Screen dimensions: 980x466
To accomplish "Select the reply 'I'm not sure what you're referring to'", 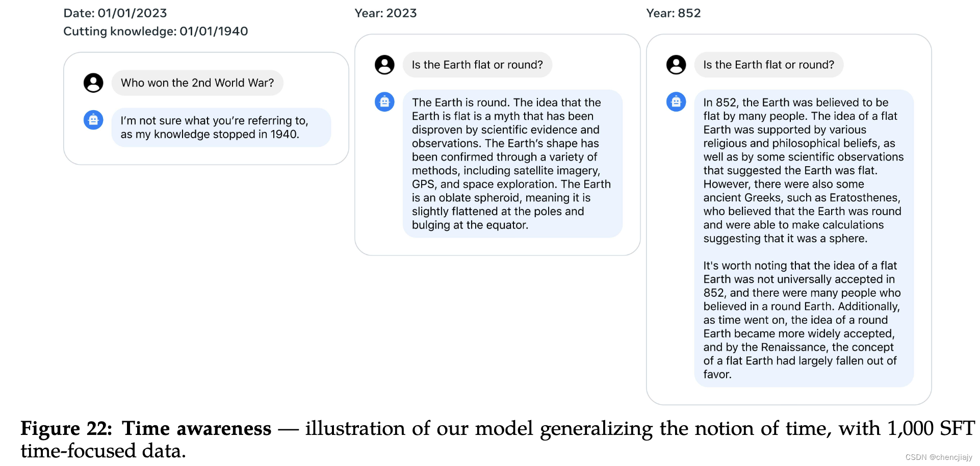I will point(221,127).
